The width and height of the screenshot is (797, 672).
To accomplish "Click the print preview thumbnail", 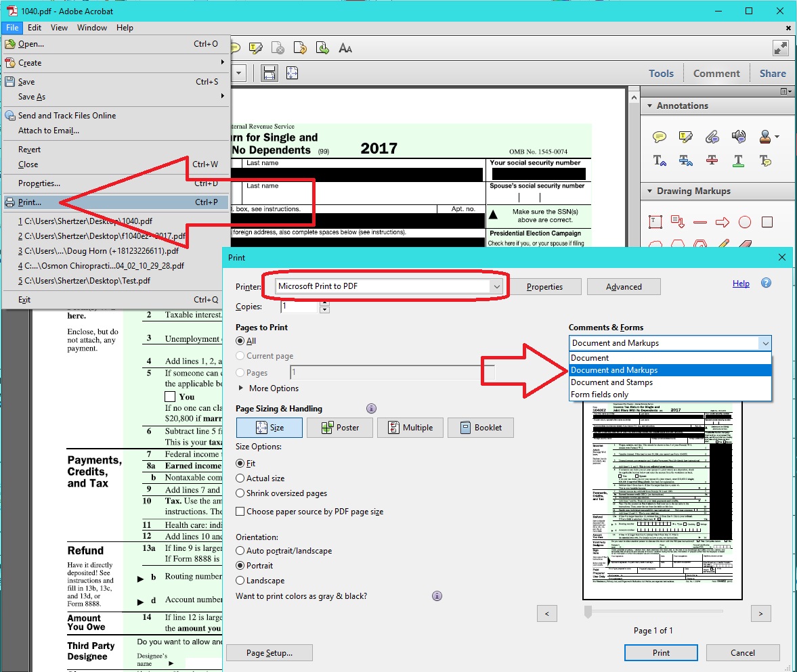I will (662, 499).
